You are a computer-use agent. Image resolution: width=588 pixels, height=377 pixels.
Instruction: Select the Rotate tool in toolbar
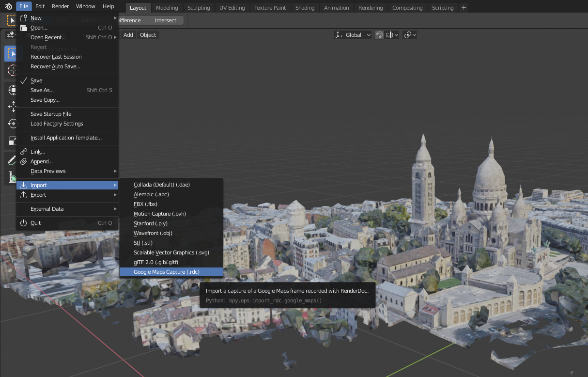12,124
